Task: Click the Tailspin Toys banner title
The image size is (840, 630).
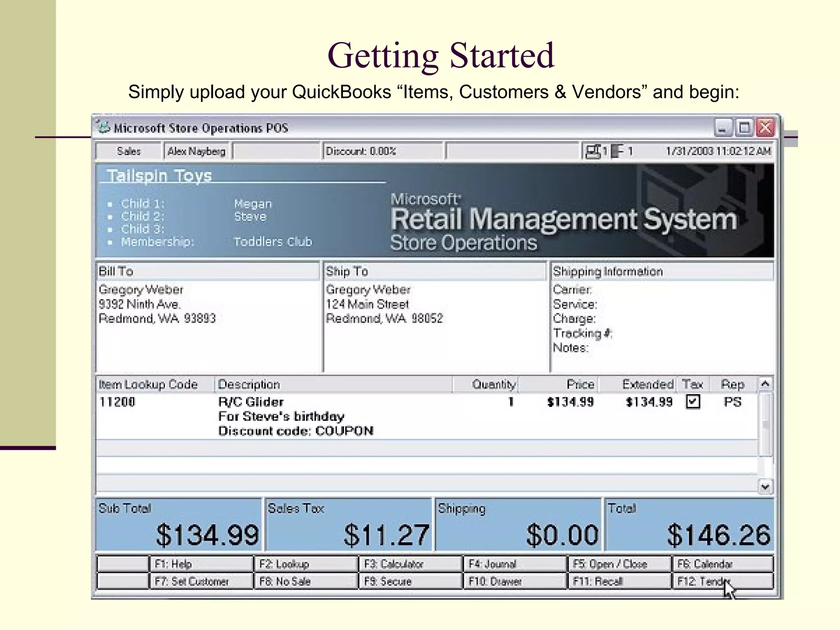Action: 159,176
